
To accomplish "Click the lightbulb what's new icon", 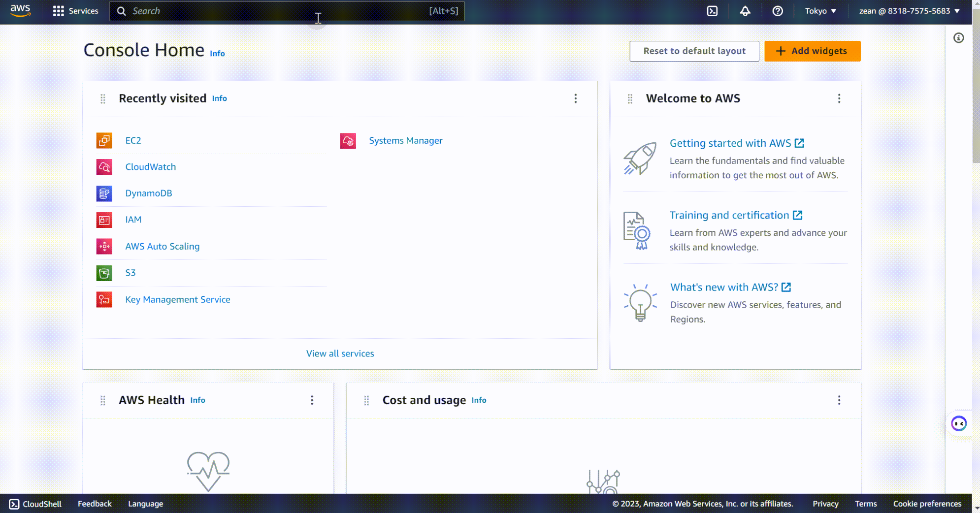I will pyautogui.click(x=640, y=303).
